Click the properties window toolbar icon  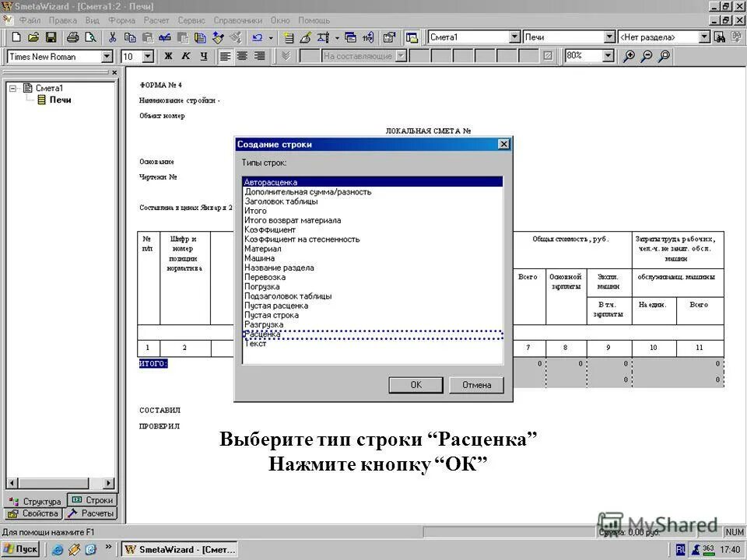389,37
